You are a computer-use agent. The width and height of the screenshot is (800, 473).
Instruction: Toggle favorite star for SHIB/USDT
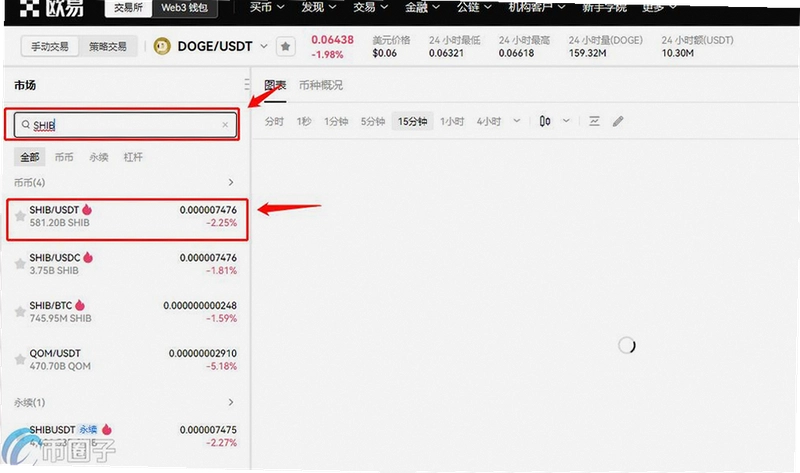[x=20, y=216]
